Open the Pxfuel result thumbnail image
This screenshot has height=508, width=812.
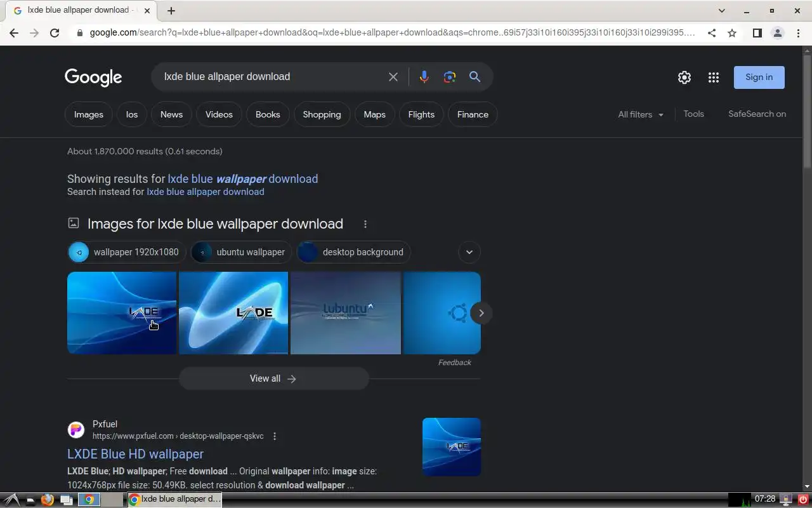pos(452,447)
